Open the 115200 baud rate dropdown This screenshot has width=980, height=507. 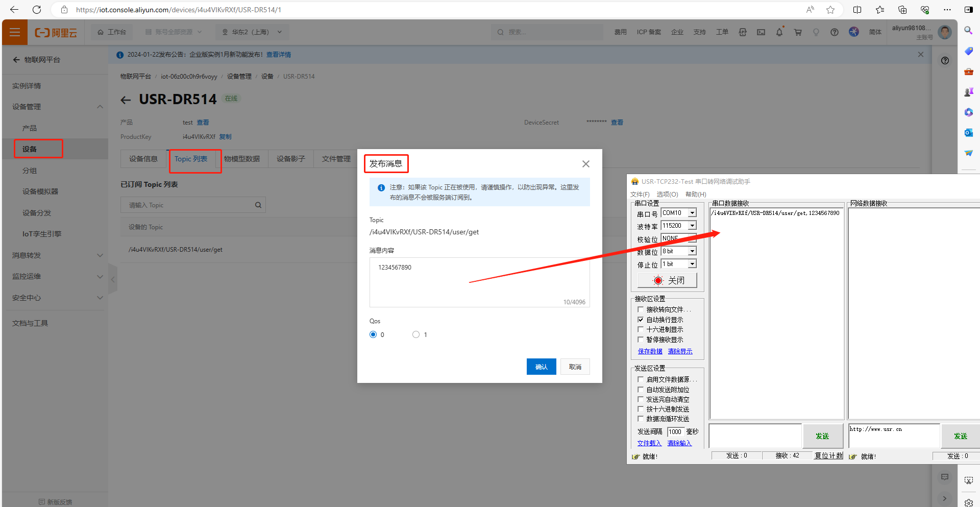[x=692, y=226]
